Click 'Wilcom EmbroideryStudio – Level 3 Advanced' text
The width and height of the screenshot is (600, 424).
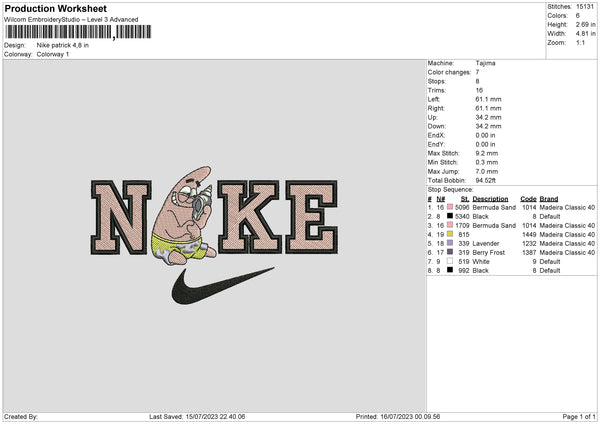tap(71, 20)
